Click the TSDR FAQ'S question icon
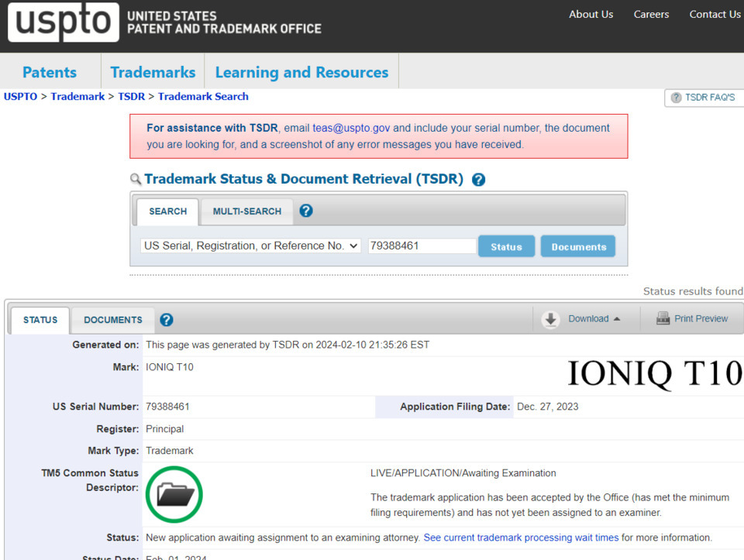The width and height of the screenshot is (744, 560). [676, 98]
